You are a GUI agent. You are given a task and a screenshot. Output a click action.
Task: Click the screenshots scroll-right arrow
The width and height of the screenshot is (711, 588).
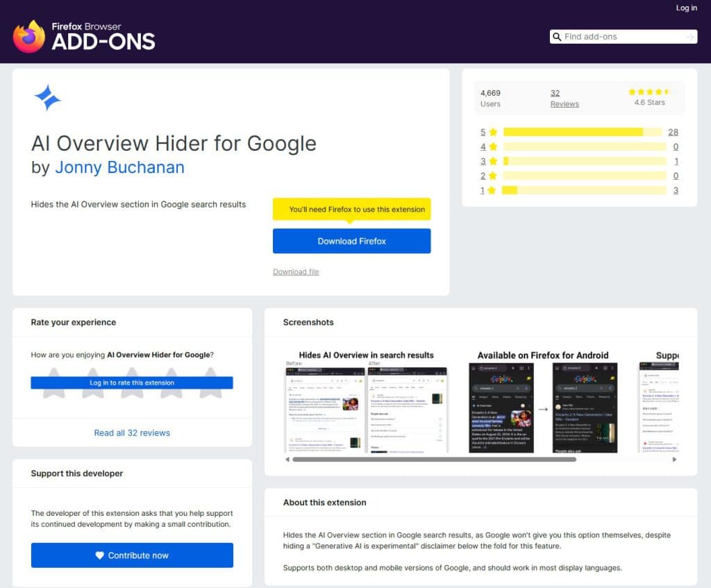pos(674,460)
